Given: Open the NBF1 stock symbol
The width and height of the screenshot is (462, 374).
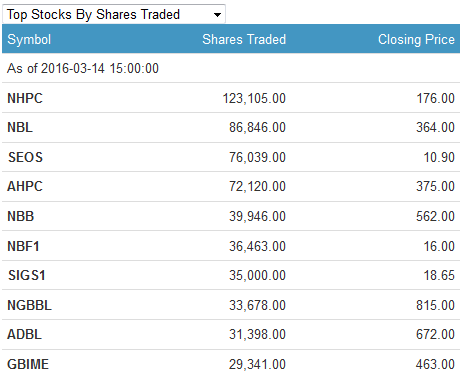Looking at the screenshot, I should tap(23, 246).
